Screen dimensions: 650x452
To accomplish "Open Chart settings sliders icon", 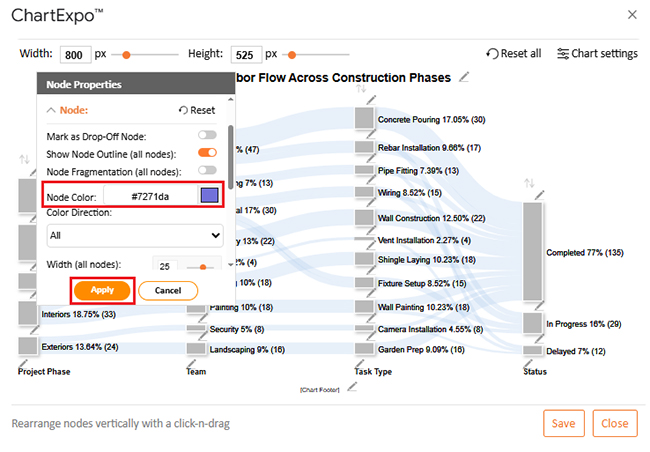I will (x=563, y=54).
